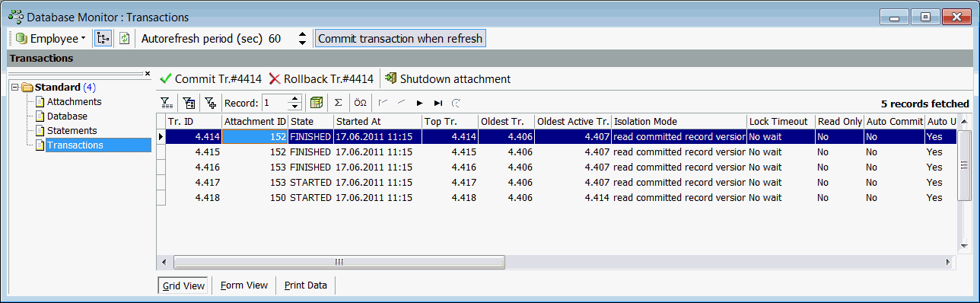Viewport: 980px width, 303px height.
Task: Switch to the Print Data tab
Action: click(305, 285)
